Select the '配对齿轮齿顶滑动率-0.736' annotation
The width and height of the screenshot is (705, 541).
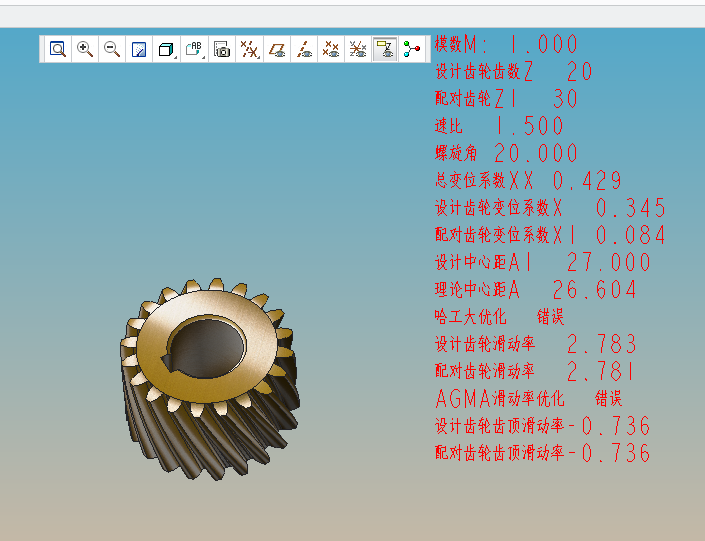[543, 453]
